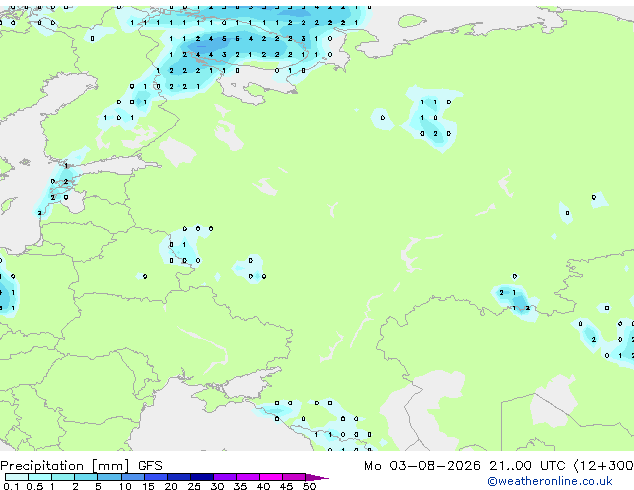Pick the 10–15 mm legend color swatch
The image size is (634, 490).
132,477
